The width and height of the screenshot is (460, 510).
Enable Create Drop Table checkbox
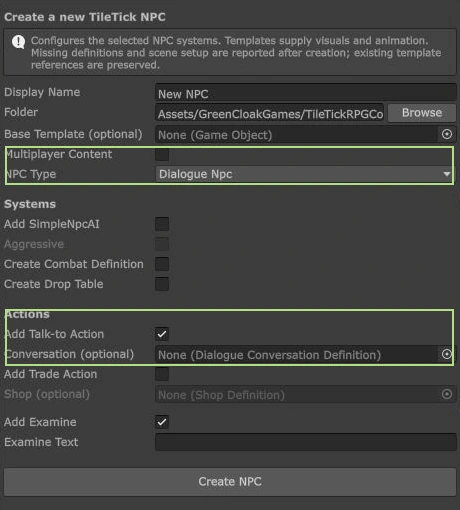tap(162, 284)
